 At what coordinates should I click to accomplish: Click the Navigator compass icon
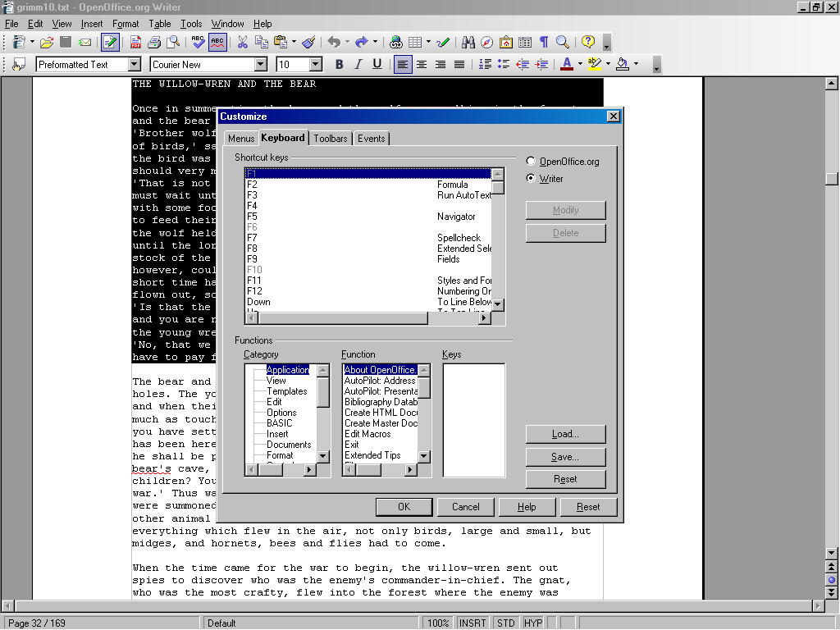487,42
